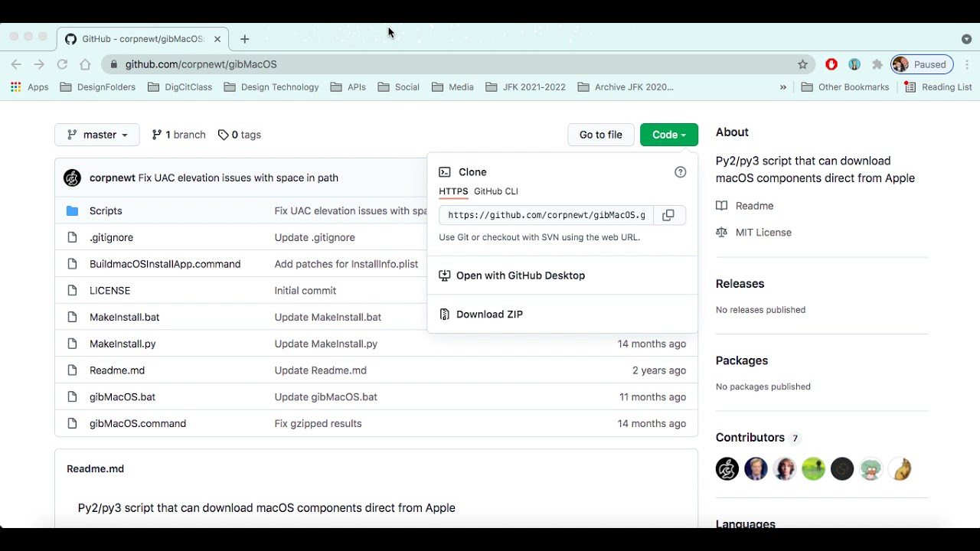Collapse the green Code dropdown
The width and height of the screenshot is (980, 551).
(669, 135)
